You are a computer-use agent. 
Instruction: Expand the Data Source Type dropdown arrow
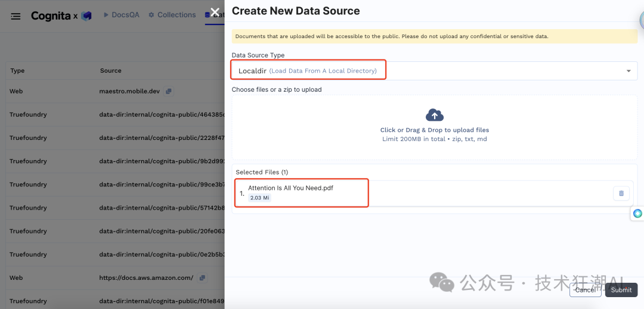[628, 71]
